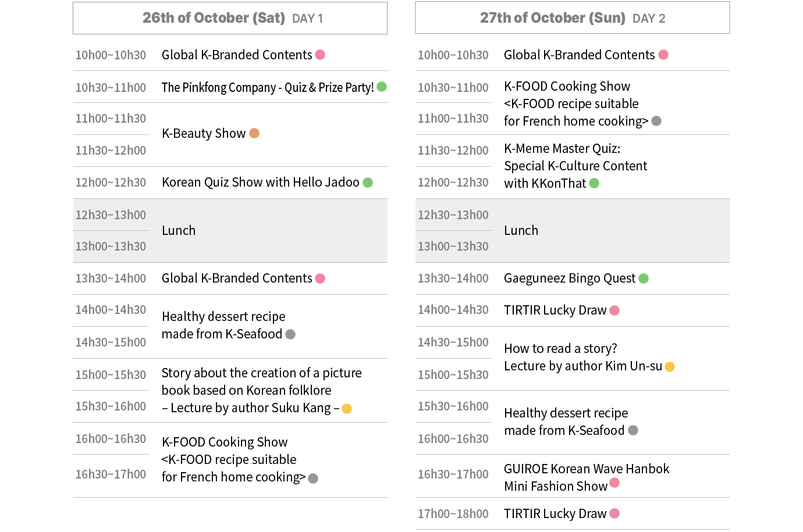
Task: Click green dot after Korean Quiz Show with Hello Jadoo
Action: pos(368,183)
